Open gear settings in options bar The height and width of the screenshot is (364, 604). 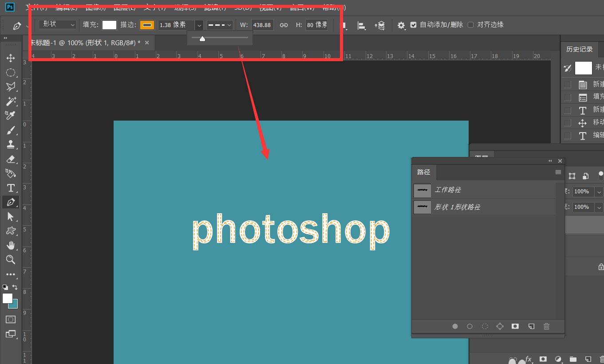(401, 26)
